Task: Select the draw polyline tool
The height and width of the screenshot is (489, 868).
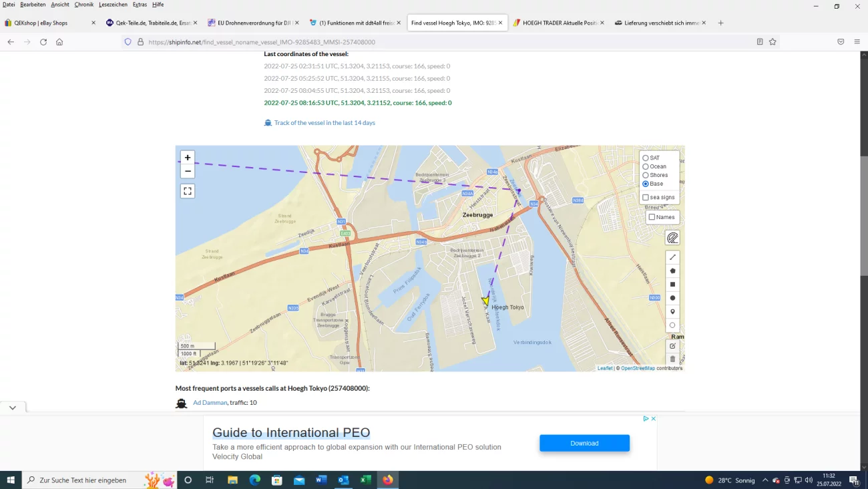Action: pos(672,257)
